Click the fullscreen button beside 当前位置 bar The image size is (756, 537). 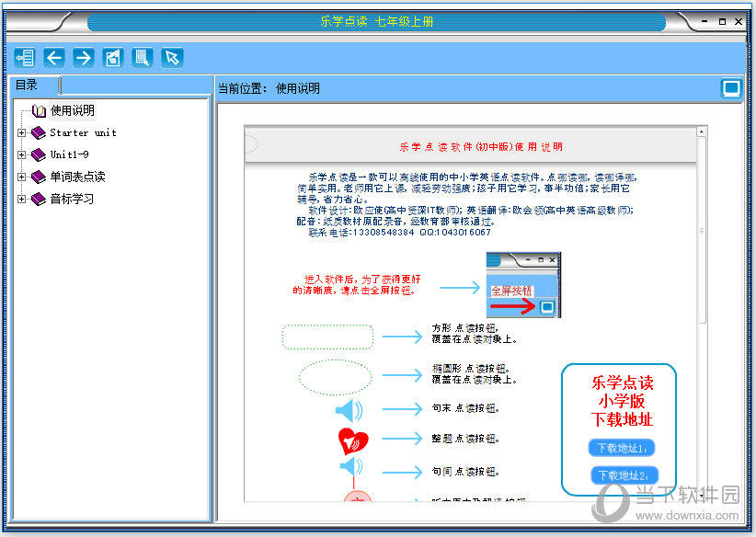pyautogui.click(x=731, y=88)
